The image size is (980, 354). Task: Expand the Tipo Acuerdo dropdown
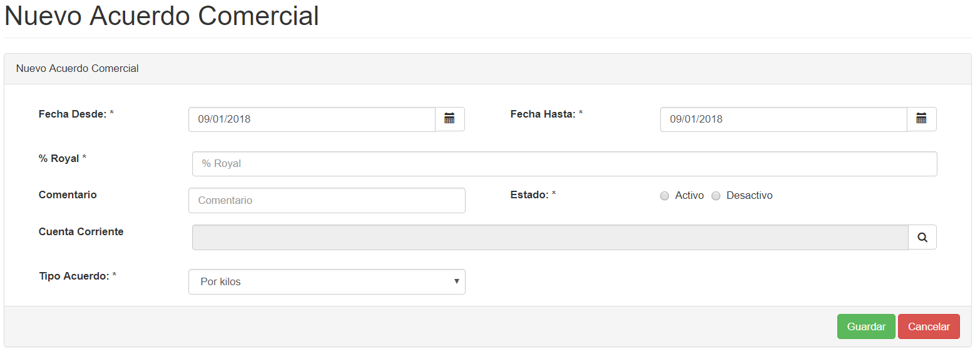[327, 281]
